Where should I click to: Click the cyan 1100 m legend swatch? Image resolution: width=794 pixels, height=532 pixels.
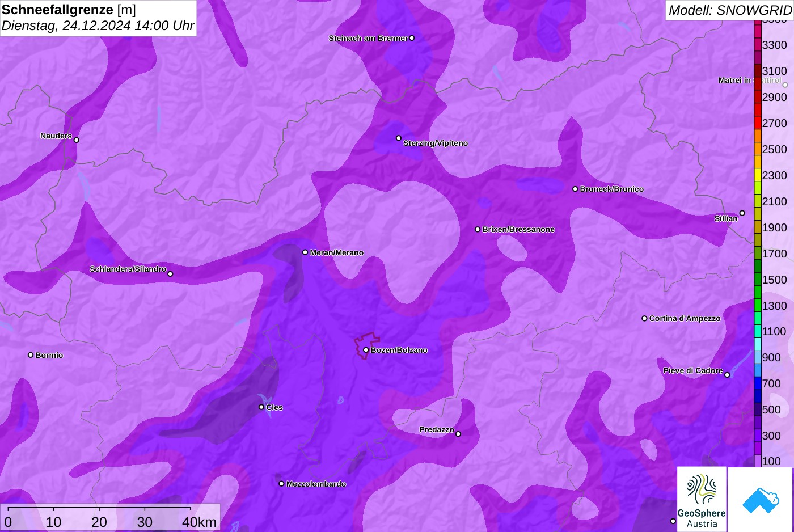[x=758, y=331]
